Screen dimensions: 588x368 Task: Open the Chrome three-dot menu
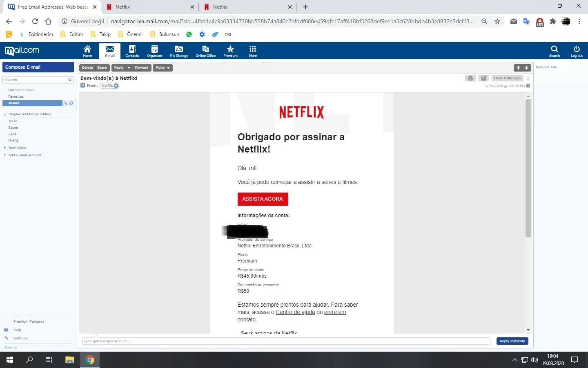[579, 21]
